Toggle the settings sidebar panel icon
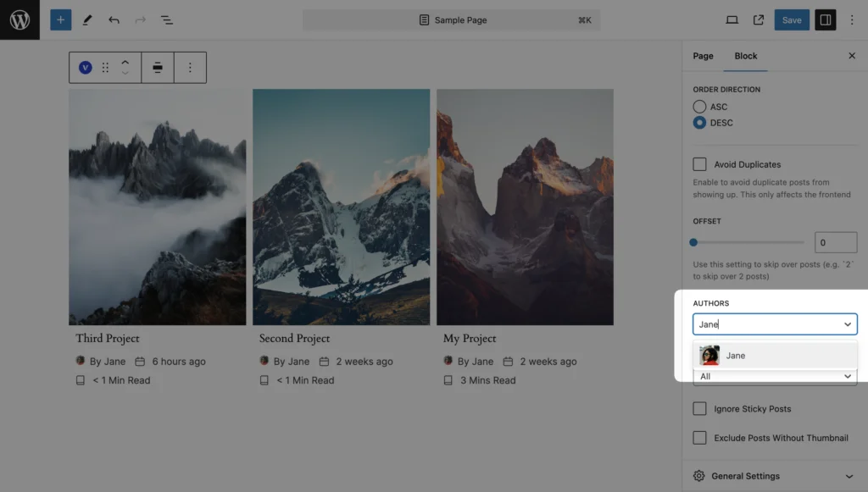 (x=825, y=20)
